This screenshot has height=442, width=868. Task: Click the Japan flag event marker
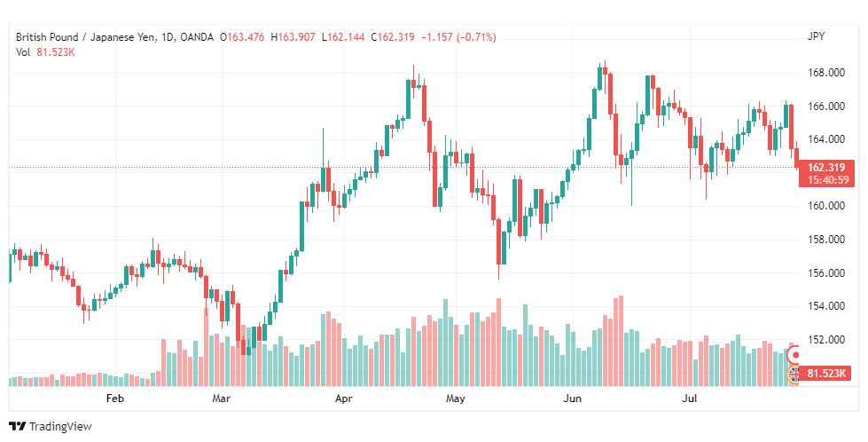(795, 355)
